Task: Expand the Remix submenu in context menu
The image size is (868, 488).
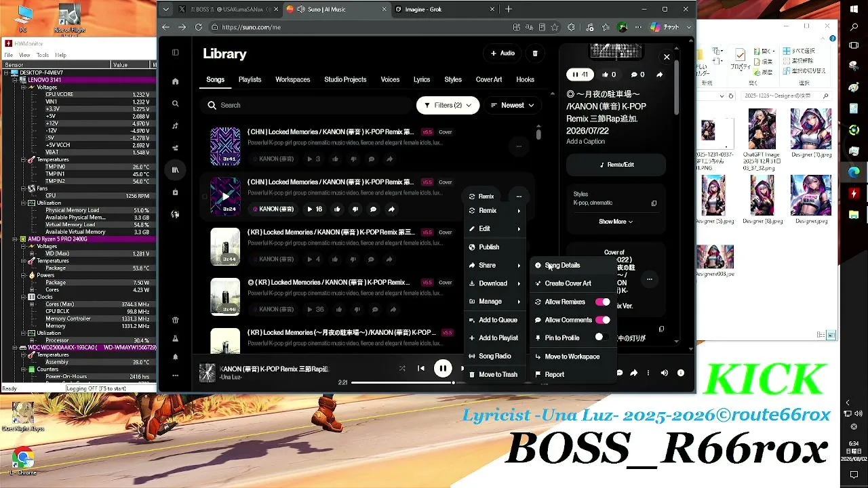Action: tap(495, 211)
